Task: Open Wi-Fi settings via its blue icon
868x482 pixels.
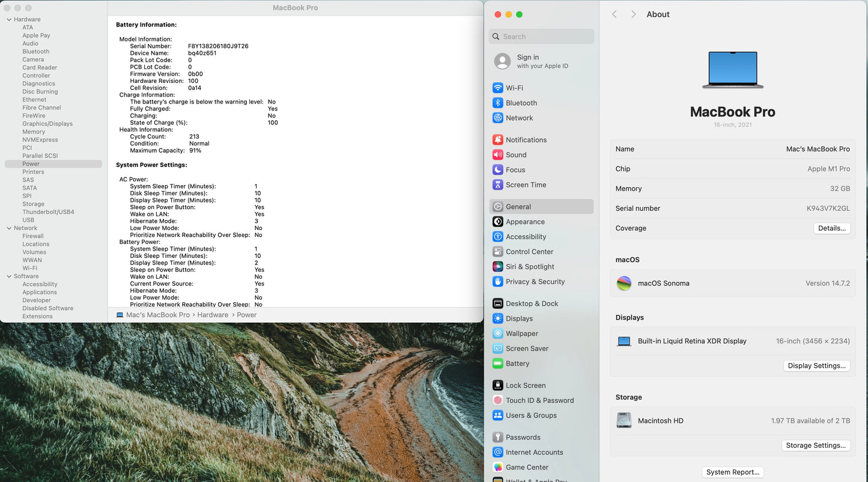Action: pyautogui.click(x=497, y=88)
